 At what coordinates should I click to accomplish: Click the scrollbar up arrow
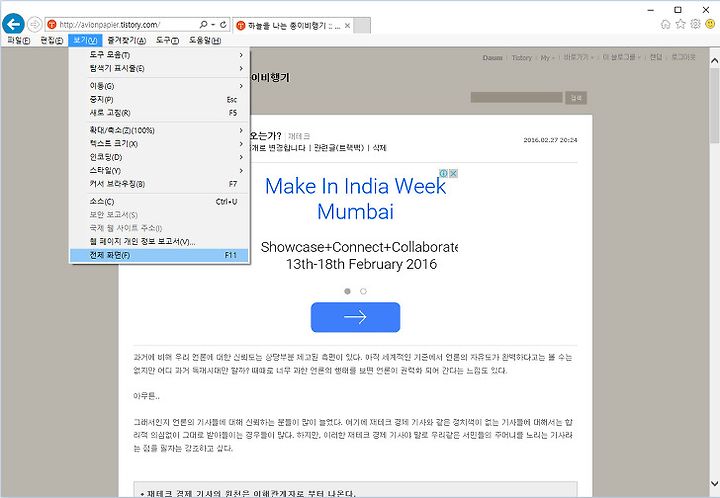[714, 60]
